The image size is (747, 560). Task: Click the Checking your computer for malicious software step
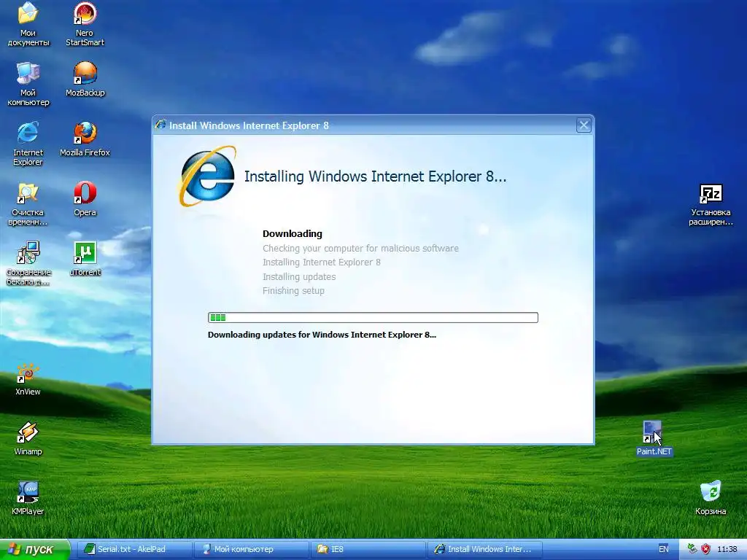360,248
